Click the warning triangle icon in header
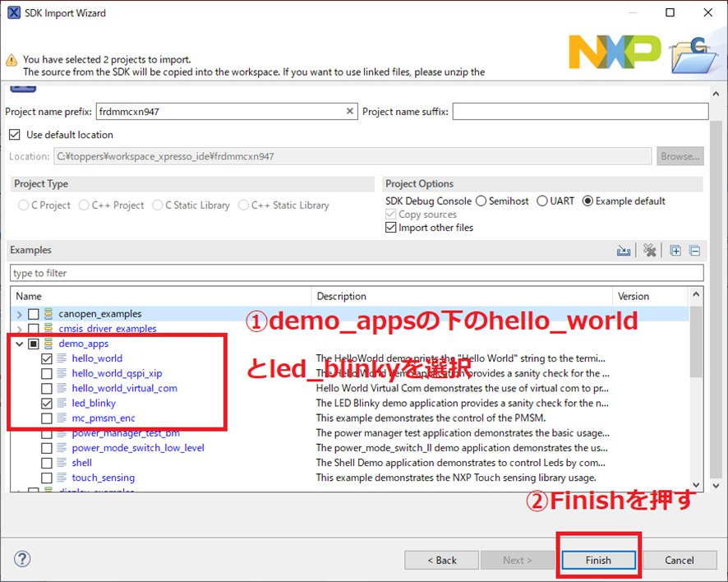 tap(12, 60)
